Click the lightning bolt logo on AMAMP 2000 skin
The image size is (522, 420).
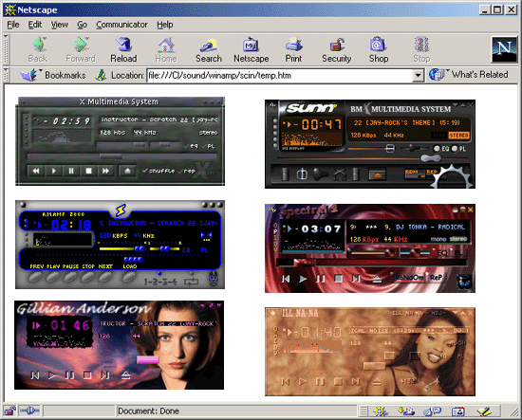point(121,210)
